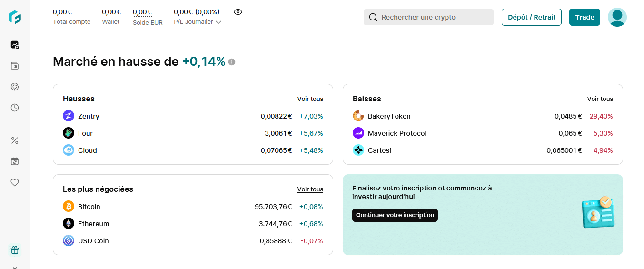This screenshot has width=644, height=269.
Task: Click the Les plus négociées title
Action: (98, 189)
